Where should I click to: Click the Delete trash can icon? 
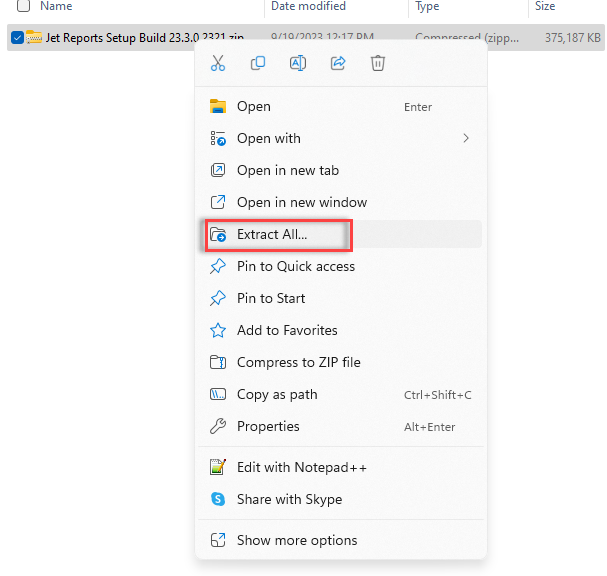coord(378,63)
